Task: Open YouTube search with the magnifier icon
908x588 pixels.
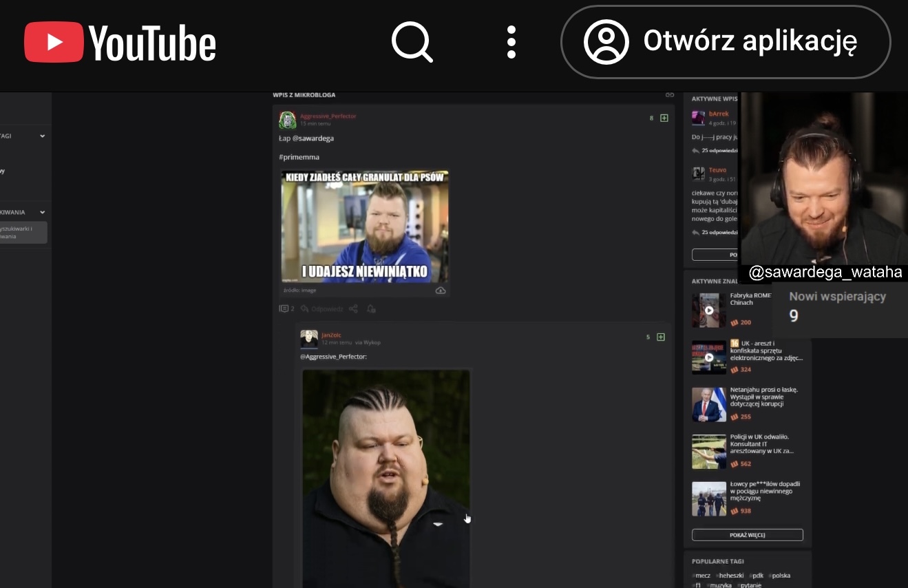Action: 412,42
